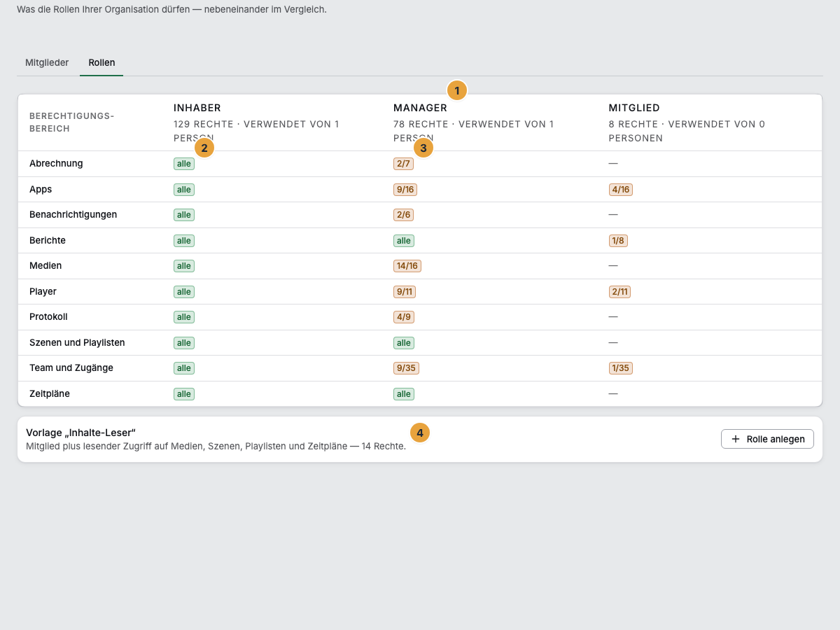840x630 pixels.
Task: Click the 2/6 badge in Benachrichtigungen row
Action: [x=404, y=215]
